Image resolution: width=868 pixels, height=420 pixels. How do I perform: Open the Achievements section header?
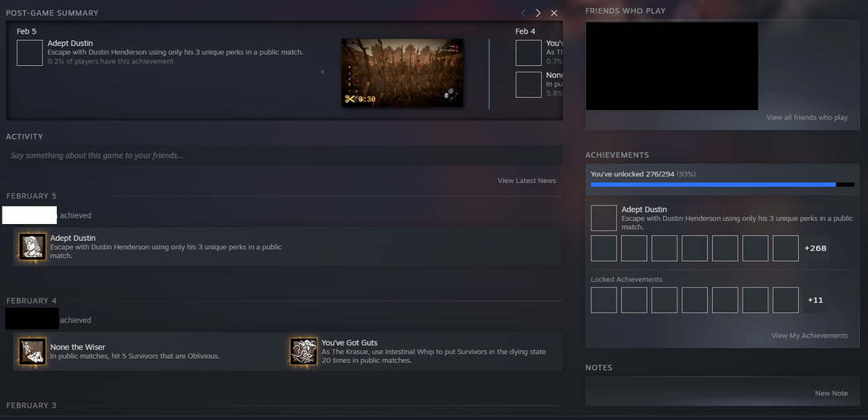[x=616, y=155]
